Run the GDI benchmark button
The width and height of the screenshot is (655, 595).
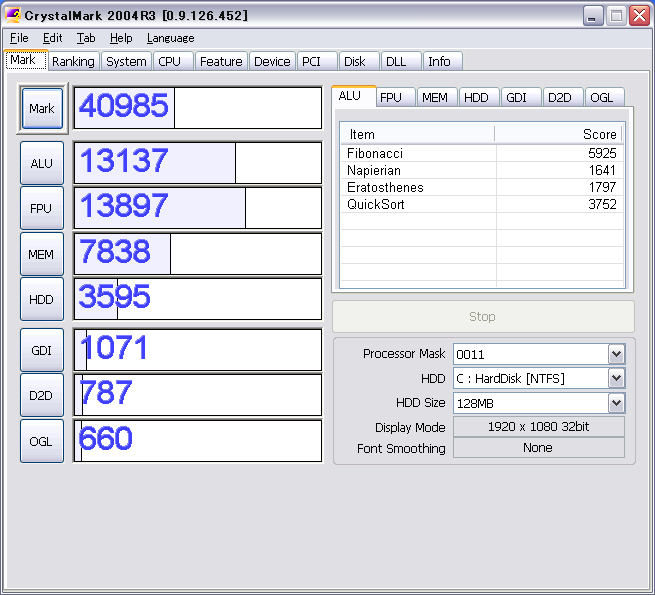click(x=42, y=350)
